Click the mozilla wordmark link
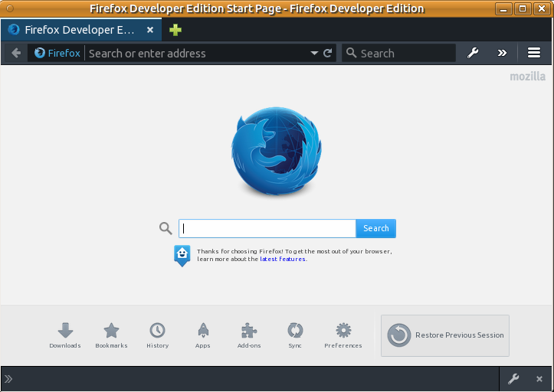This screenshot has width=554, height=392. tap(527, 77)
